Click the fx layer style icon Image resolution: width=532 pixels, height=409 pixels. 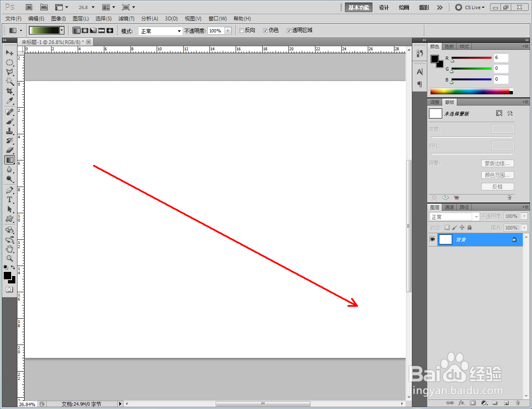click(x=461, y=403)
